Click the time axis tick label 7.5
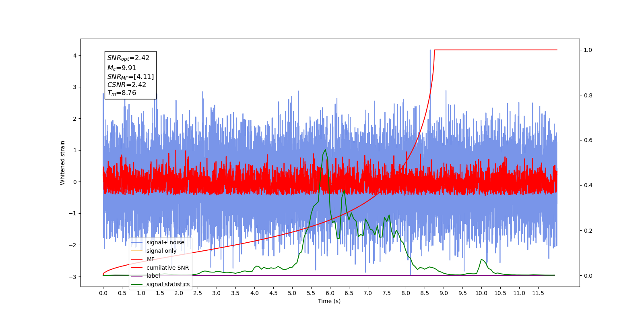Screen dimensions: 644x322 (x=387, y=293)
